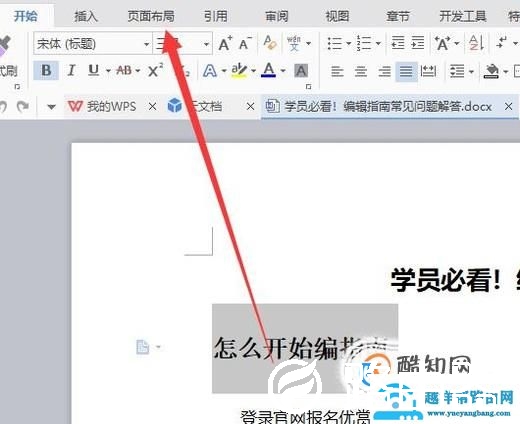Apply numbered list formatting
The image size is (520, 424).
pyautogui.click(x=364, y=43)
